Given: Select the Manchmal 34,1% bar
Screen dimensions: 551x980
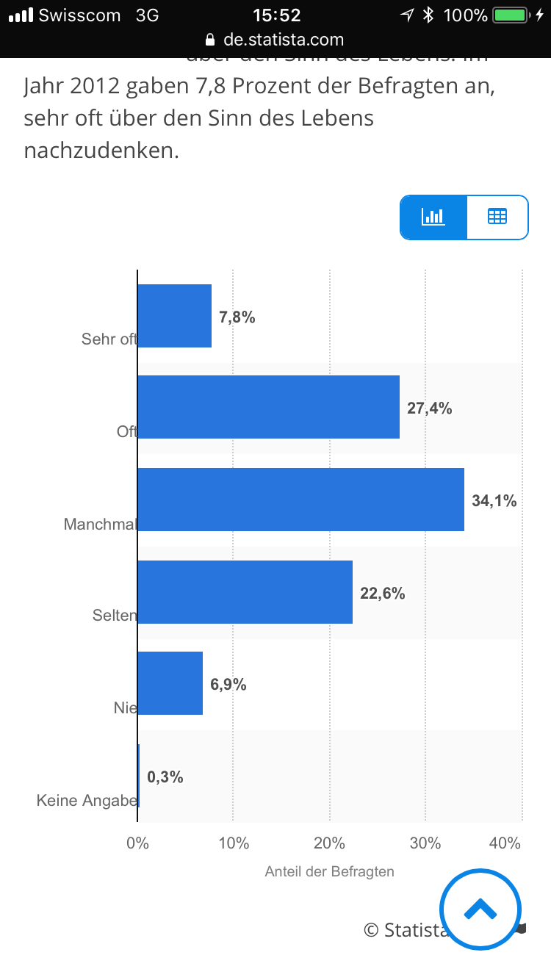Looking at the screenshot, I should coord(301,500).
